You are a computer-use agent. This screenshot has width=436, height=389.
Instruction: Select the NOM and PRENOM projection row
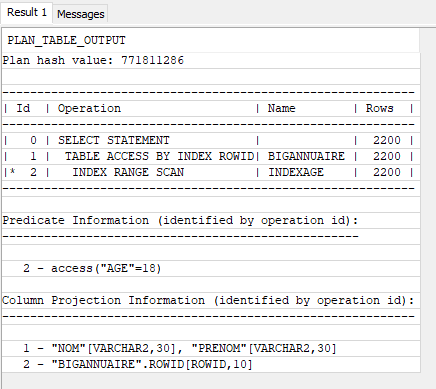(211, 349)
